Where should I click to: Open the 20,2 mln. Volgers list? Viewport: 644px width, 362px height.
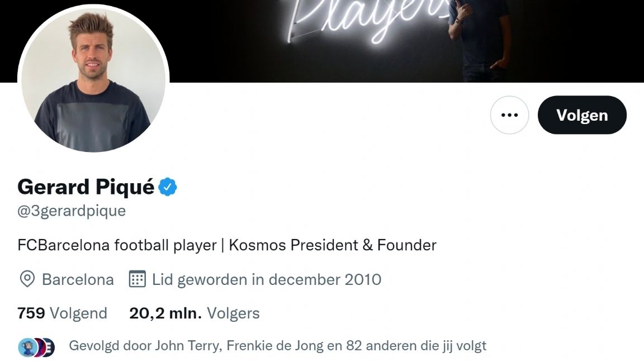pos(194,313)
